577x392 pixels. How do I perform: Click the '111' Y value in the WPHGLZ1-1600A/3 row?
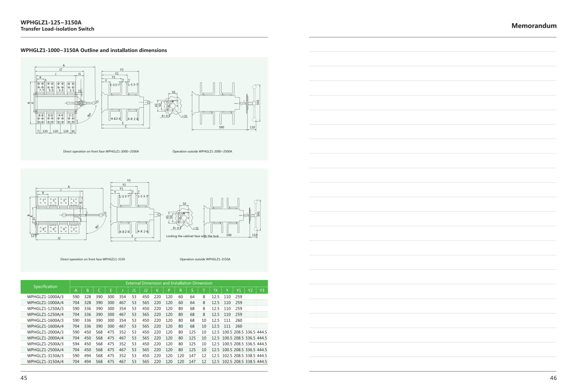227,320
